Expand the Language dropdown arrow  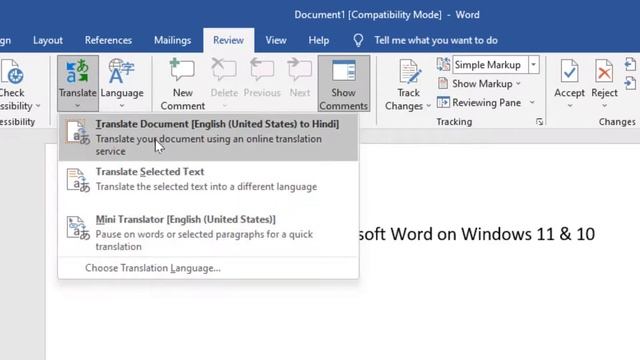tap(122, 106)
